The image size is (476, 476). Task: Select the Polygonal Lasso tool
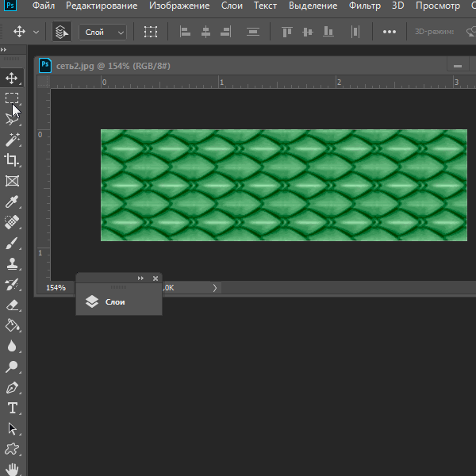tap(12, 119)
